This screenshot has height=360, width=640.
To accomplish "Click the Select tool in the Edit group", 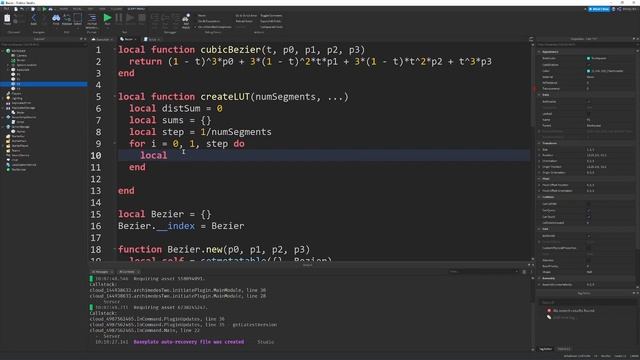I will tap(78, 18).
